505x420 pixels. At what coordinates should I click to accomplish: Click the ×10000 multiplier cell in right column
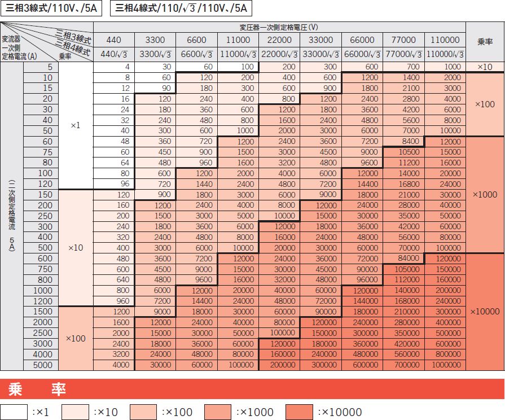(x=485, y=312)
